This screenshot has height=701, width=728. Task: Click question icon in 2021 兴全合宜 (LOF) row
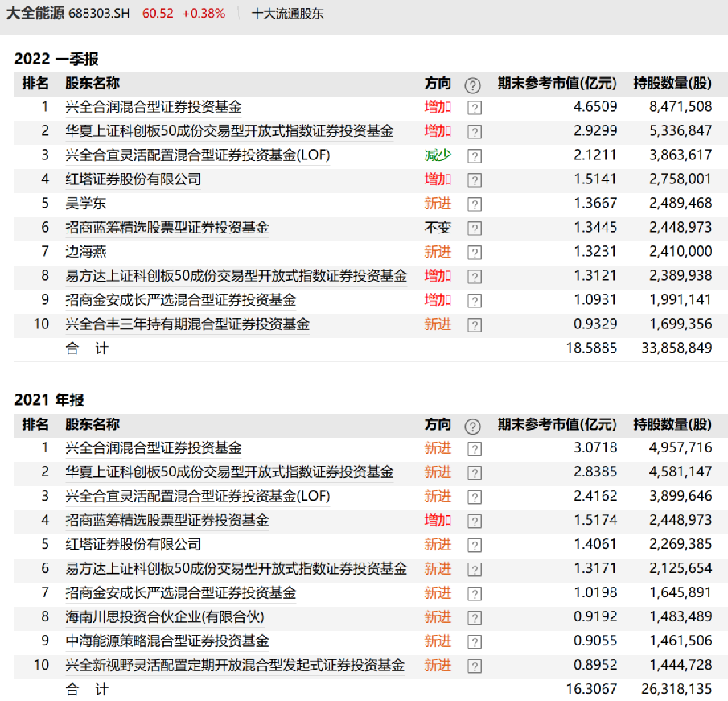[x=474, y=497]
